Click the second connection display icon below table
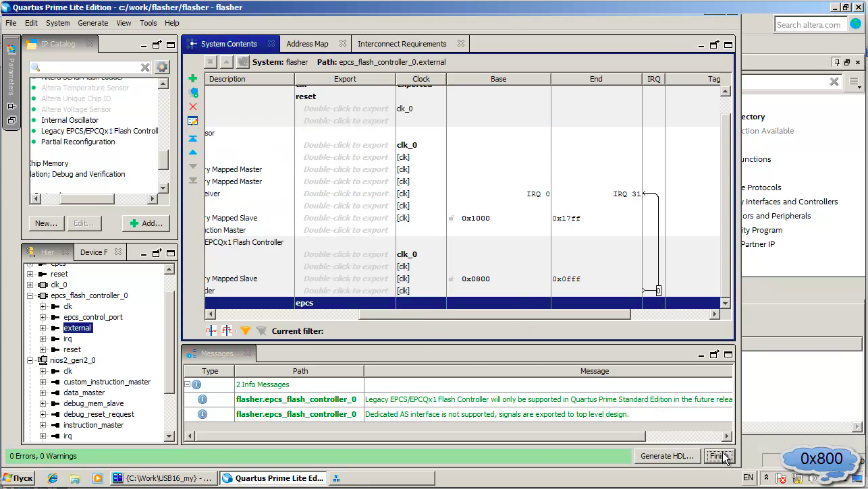 point(227,330)
